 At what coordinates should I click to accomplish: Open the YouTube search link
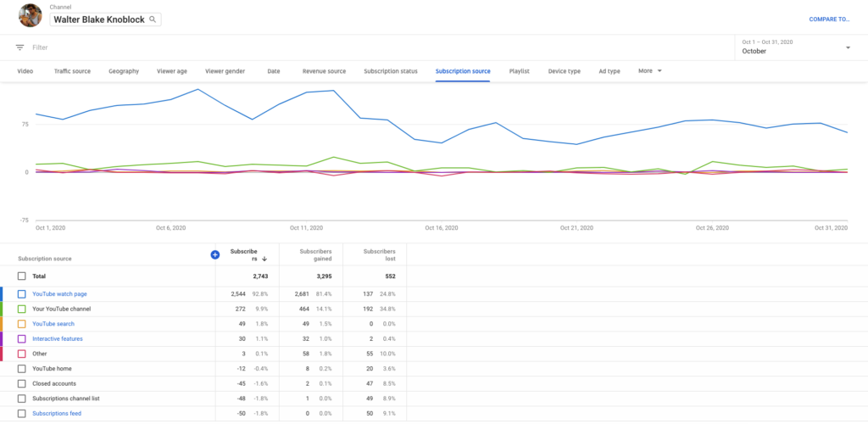pyautogui.click(x=53, y=324)
